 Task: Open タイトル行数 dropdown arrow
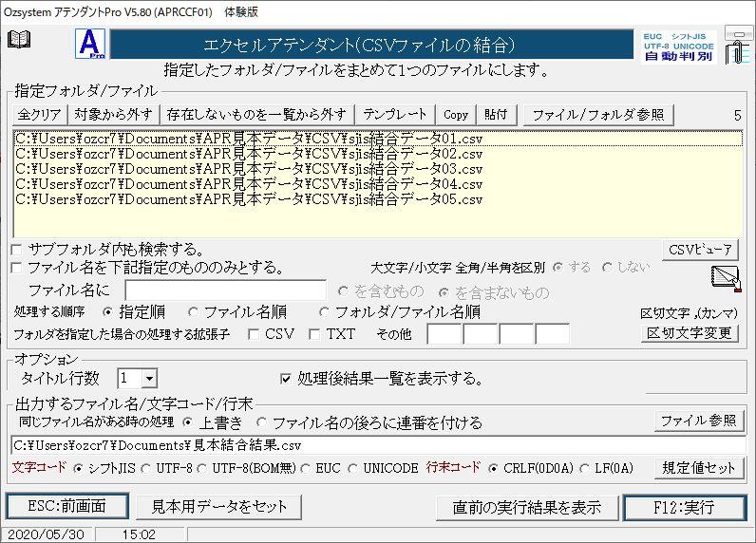[149, 379]
